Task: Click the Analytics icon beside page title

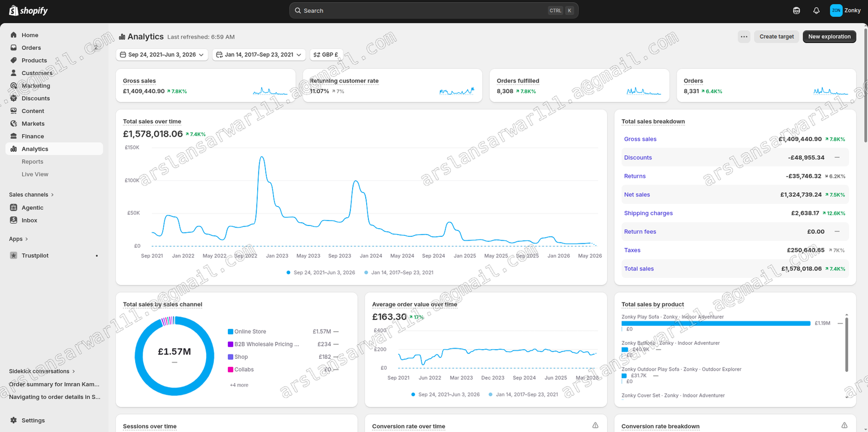Action: tap(122, 37)
